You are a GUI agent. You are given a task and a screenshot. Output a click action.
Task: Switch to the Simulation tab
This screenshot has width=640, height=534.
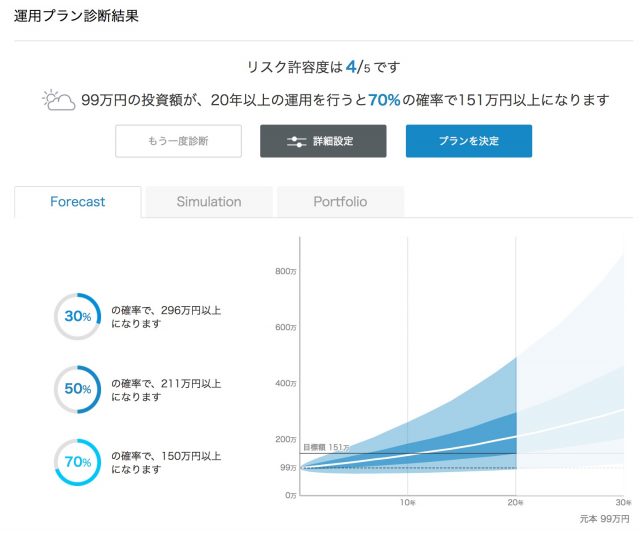208,202
